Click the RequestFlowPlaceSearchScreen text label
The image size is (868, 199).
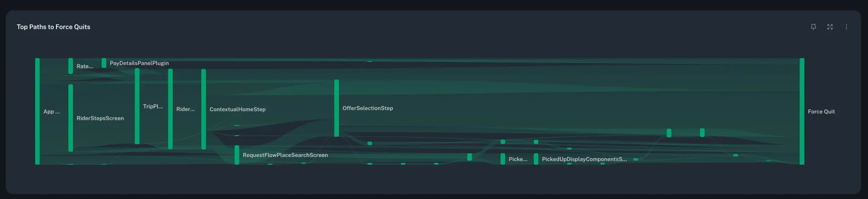coord(285,155)
